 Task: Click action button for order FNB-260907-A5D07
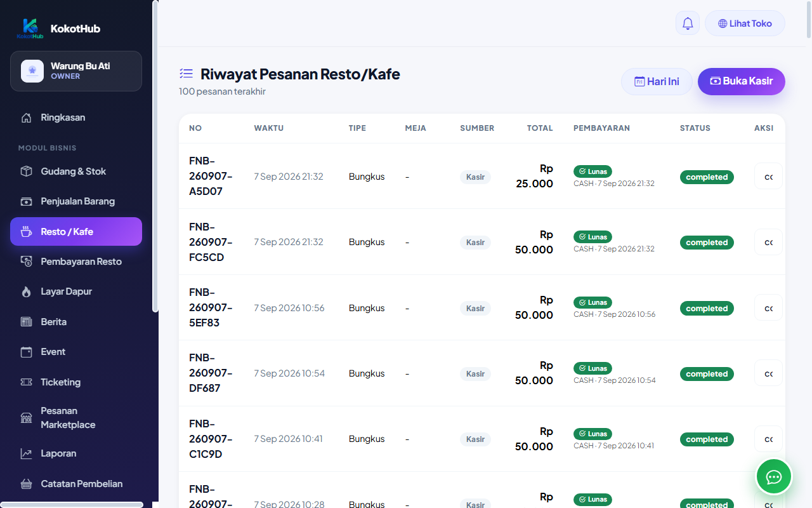pos(768,176)
